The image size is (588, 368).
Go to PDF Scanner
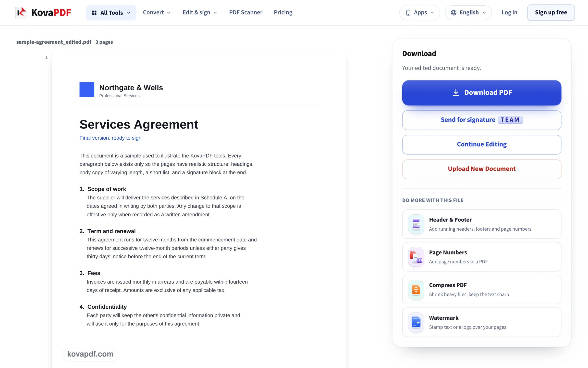click(246, 12)
